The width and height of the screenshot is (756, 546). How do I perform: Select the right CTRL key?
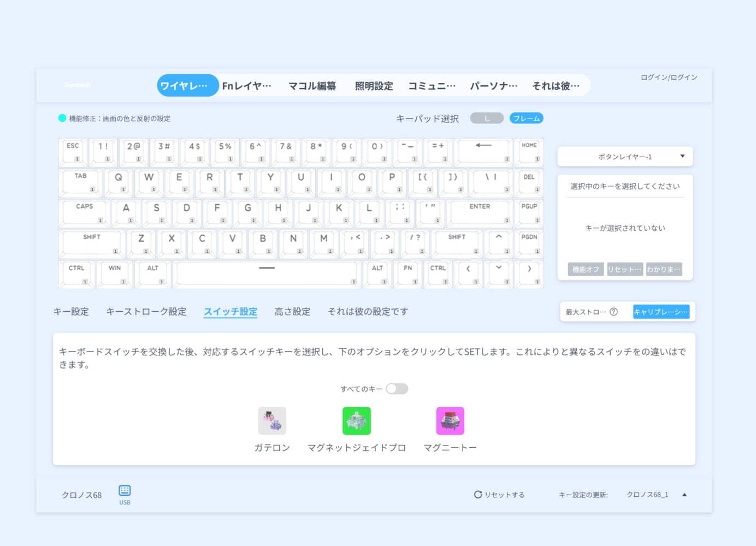(438, 274)
